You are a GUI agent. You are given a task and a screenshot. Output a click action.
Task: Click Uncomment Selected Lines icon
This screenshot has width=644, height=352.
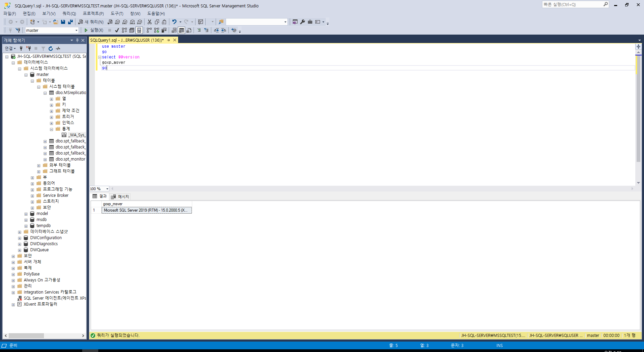206,30
